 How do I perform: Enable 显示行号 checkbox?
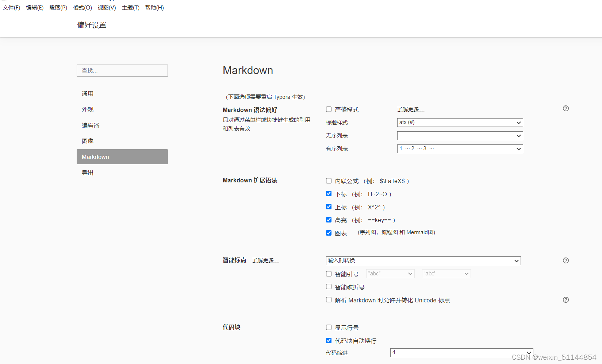[329, 328]
